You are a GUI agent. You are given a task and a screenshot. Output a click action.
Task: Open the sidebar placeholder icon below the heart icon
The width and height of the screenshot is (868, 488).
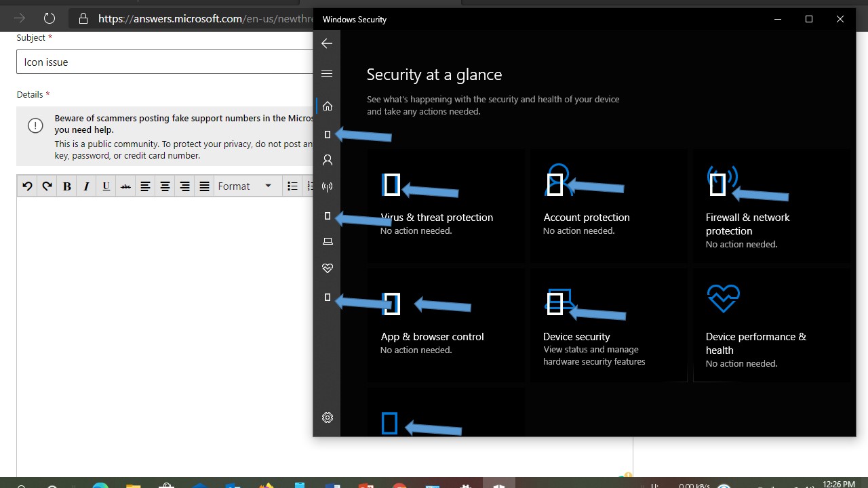[328, 298]
